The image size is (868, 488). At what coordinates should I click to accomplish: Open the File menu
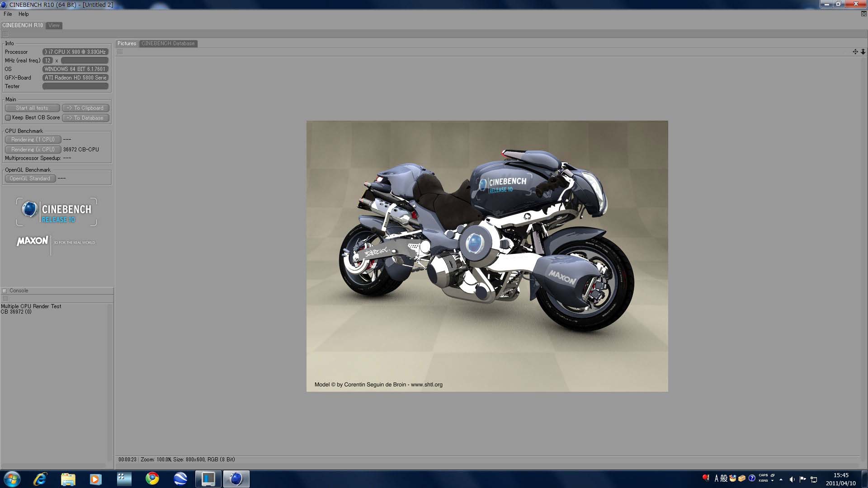pos(8,14)
